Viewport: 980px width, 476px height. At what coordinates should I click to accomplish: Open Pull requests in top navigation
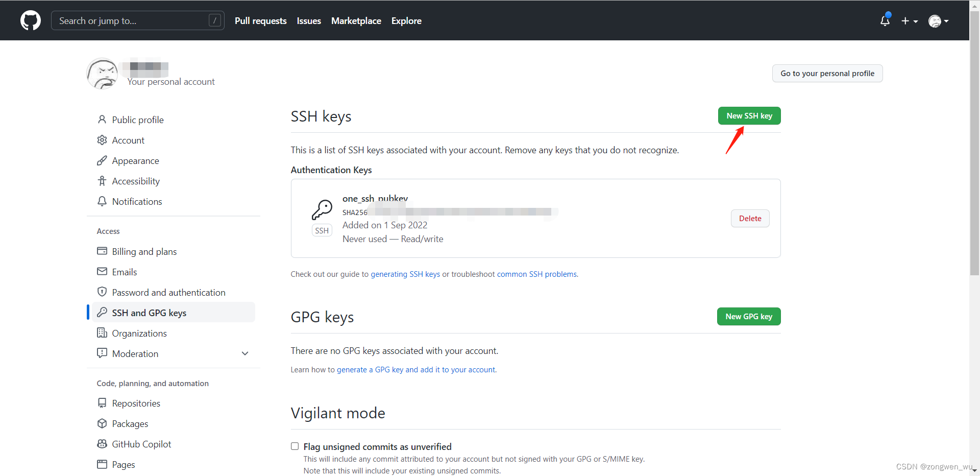tap(261, 21)
